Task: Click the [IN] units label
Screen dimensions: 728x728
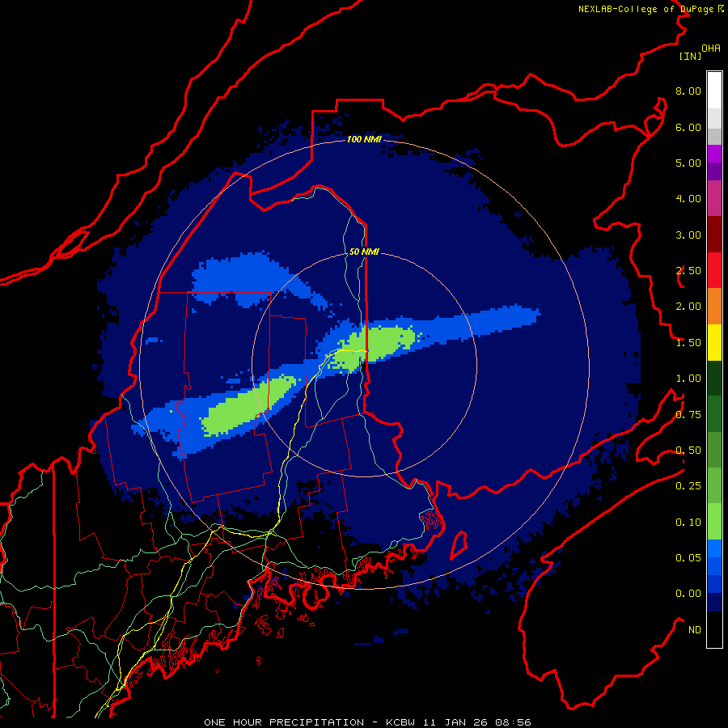Action: click(690, 56)
